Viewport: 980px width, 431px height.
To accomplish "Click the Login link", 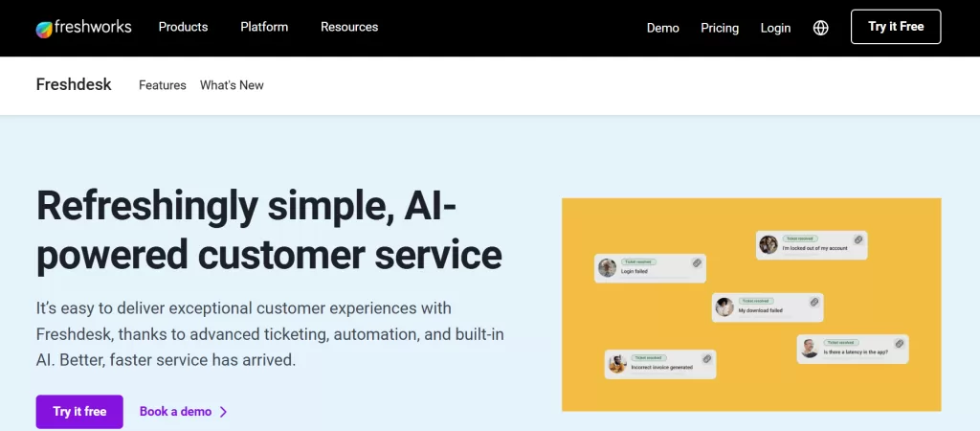I will [x=775, y=28].
